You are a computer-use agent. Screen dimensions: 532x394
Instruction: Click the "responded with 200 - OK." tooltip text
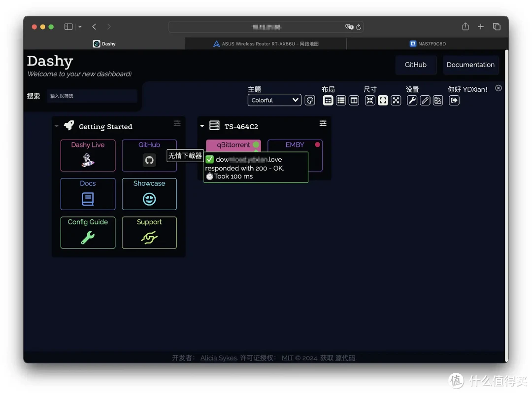coord(244,168)
